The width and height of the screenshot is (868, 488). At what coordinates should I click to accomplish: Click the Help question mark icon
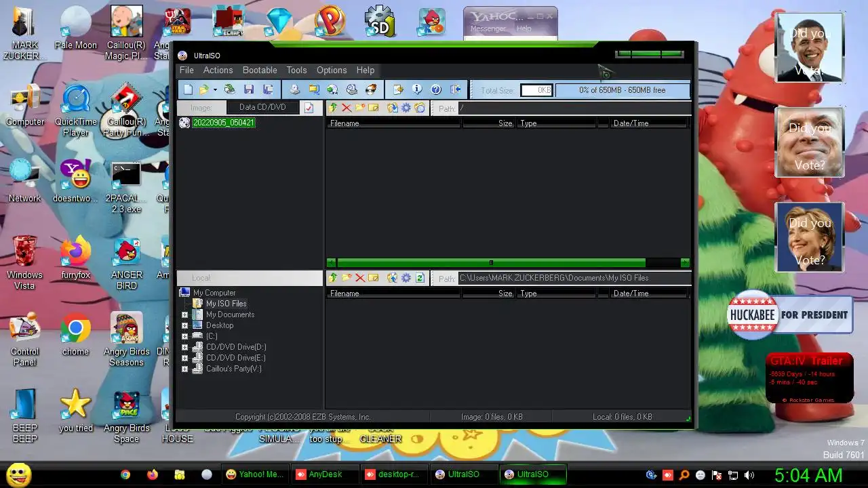click(x=436, y=89)
